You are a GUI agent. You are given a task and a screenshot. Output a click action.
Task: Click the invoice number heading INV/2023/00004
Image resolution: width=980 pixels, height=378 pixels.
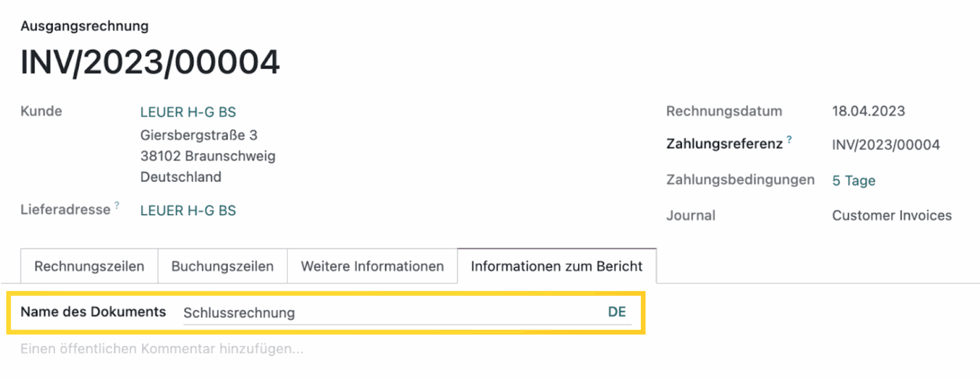pos(150,63)
